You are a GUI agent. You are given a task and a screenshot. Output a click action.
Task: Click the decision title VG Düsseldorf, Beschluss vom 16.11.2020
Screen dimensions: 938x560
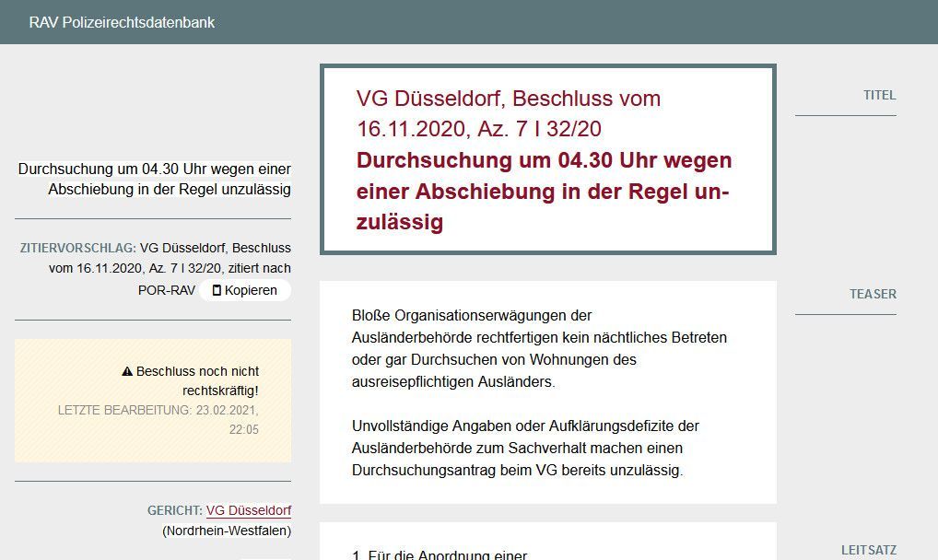click(x=509, y=111)
